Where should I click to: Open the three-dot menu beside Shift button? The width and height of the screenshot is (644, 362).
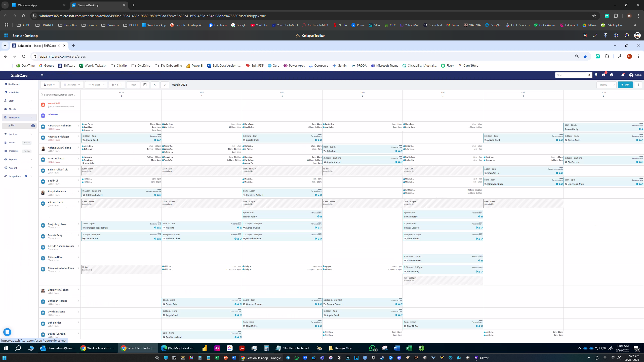(638, 85)
